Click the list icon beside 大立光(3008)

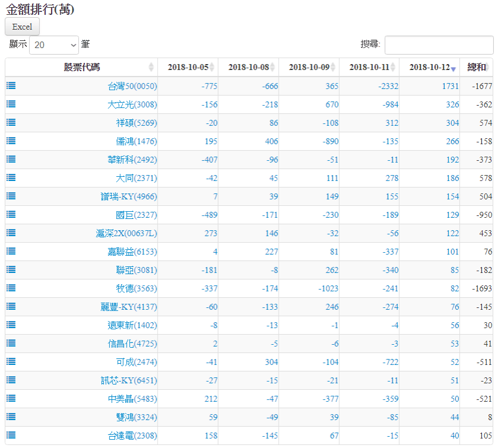11,104
